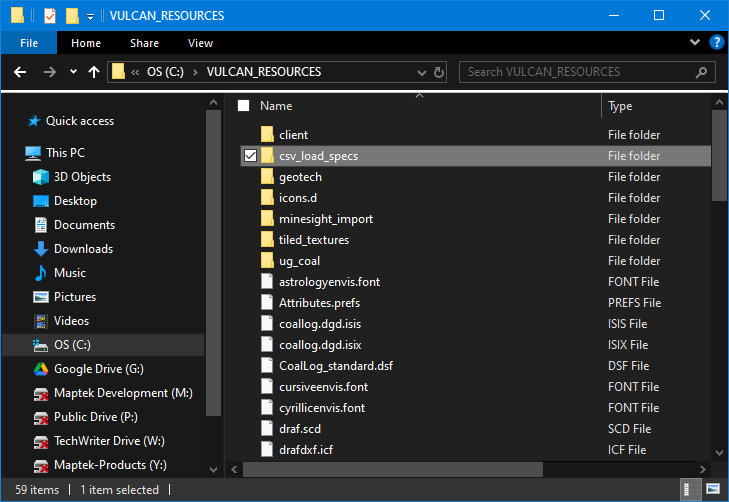The height and width of the screenshot is (502, 729).
Task: Expand the Quick access tree node
Action: coord(15,121)
